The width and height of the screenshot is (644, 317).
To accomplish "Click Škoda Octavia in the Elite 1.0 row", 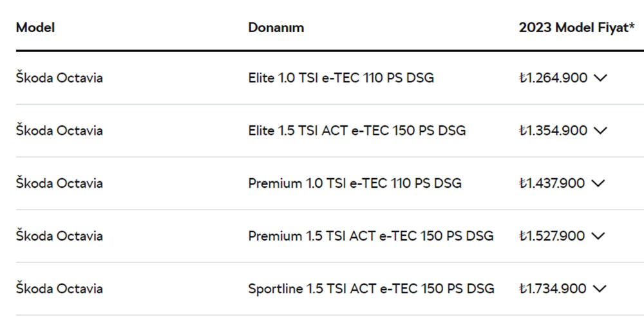I will tap(59, 78).
